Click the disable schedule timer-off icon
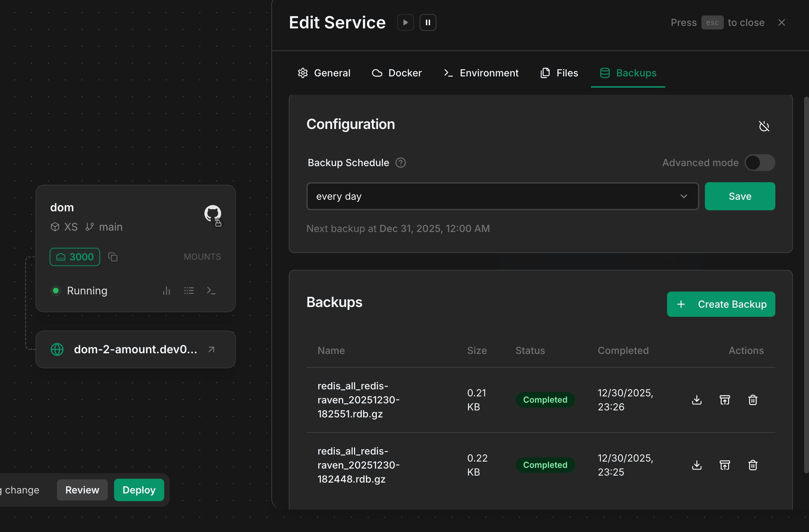This screenshot has width=809, height=532. pos(764,126)
